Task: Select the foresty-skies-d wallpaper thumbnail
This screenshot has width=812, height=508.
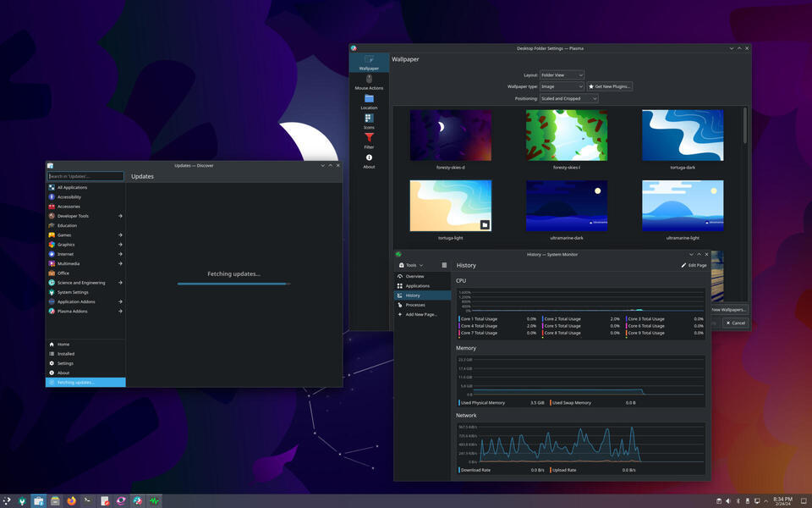Action: click(451, 135)
